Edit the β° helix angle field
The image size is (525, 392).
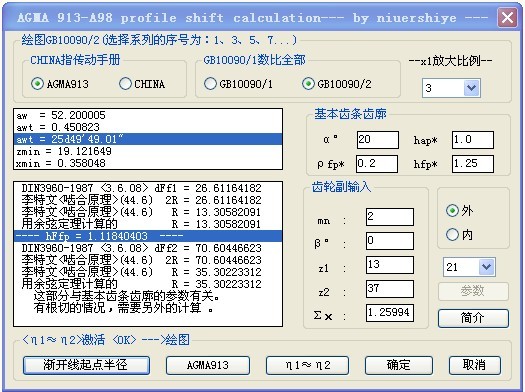pyautogui.click(x=390, y=241)
